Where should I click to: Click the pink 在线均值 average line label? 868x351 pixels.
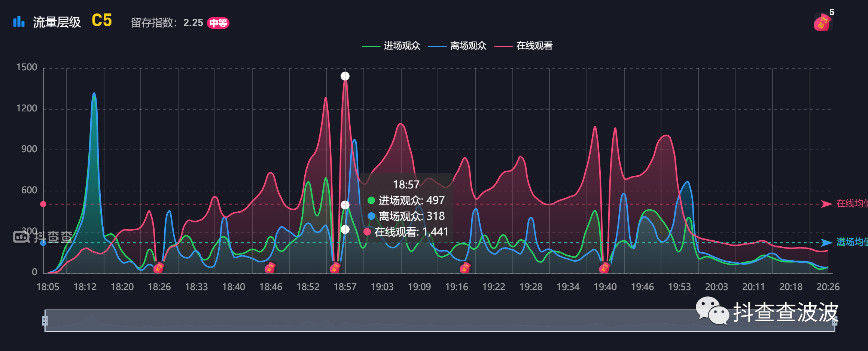852,203
